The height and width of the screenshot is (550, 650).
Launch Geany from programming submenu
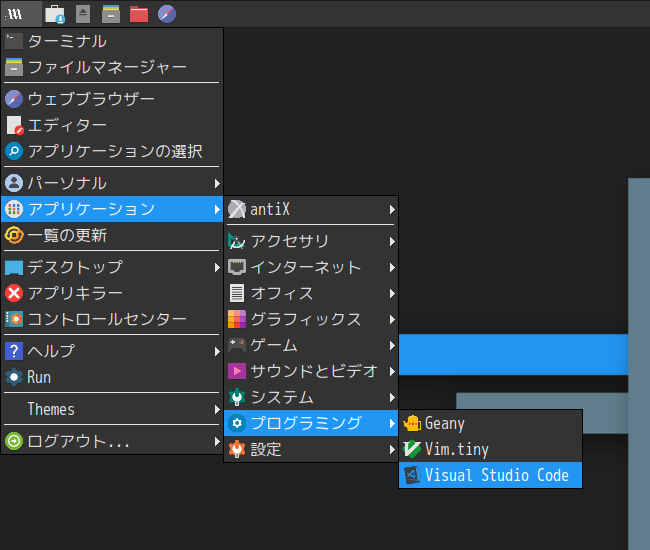click(490, 423)
